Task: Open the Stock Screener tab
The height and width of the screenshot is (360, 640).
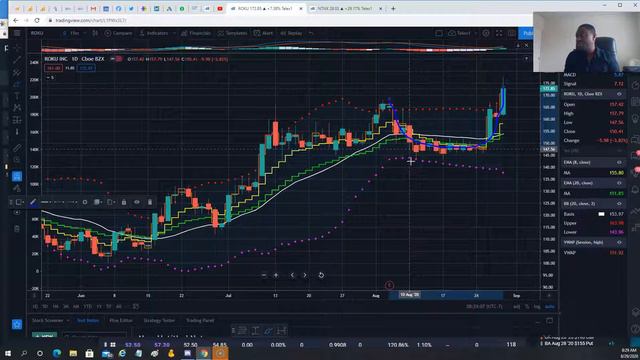Action: pos(47,320)
